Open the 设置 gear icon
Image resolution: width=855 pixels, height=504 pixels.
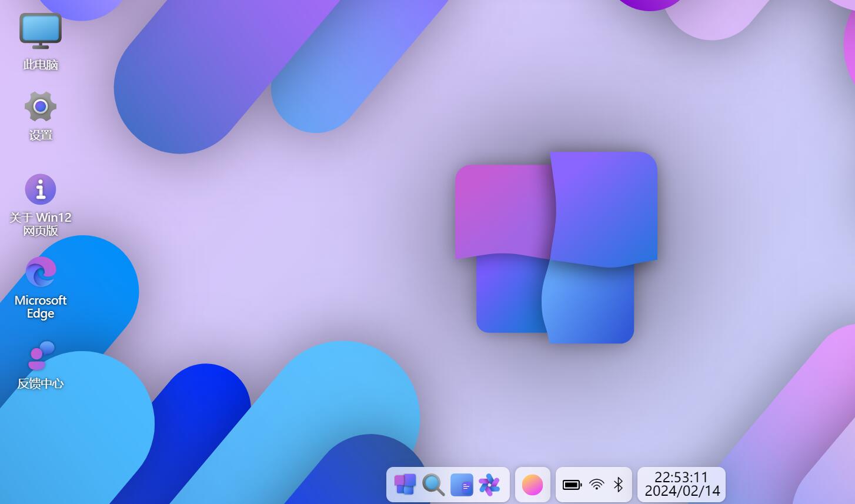[41, 106]
